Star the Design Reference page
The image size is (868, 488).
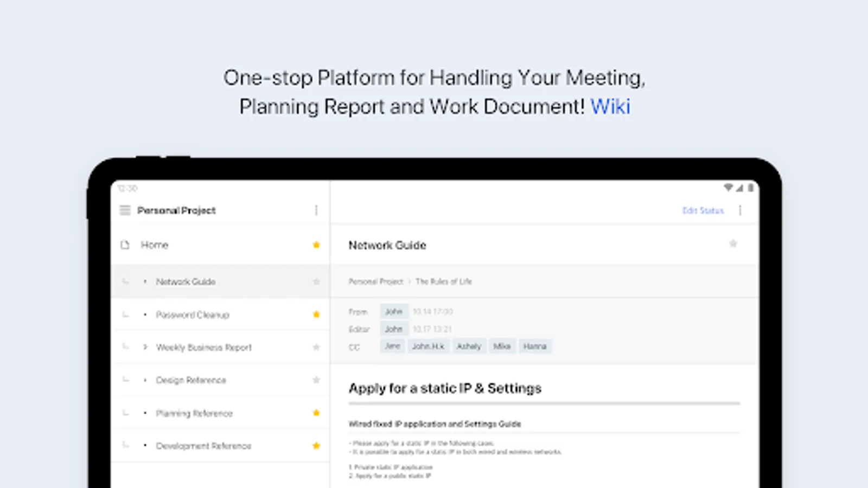[x=316, y=380]
